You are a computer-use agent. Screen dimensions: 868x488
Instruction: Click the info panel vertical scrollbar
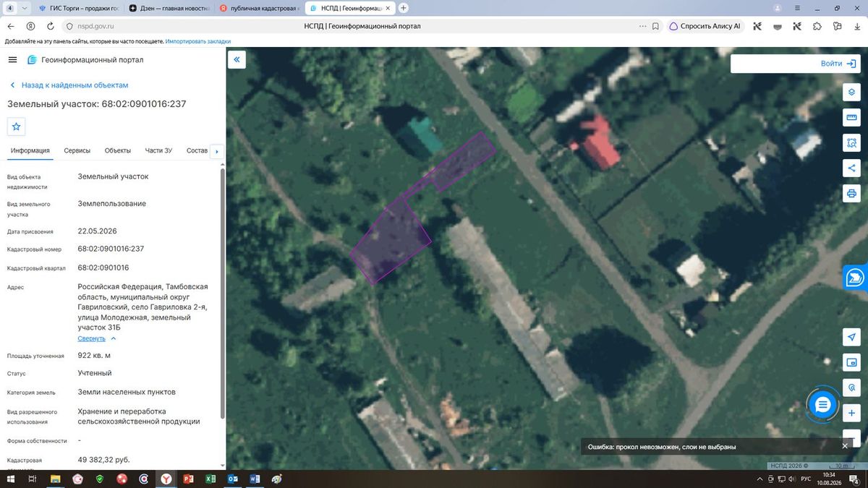(222, 293)
